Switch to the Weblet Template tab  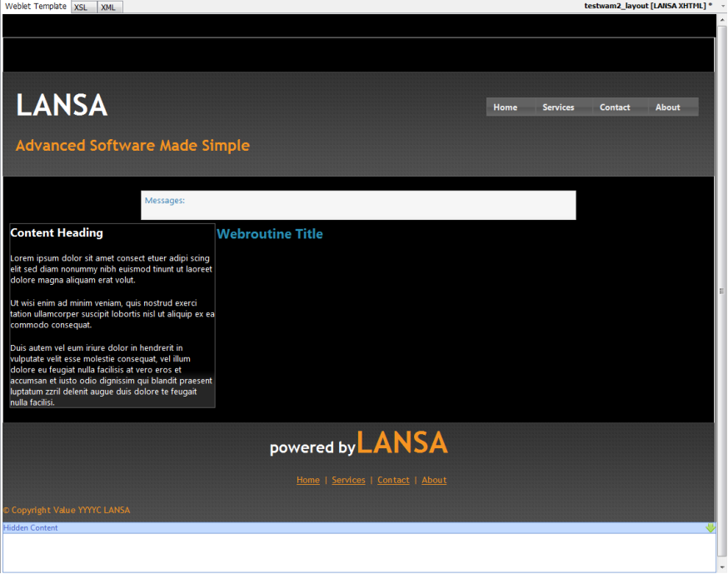coord(36,7)
